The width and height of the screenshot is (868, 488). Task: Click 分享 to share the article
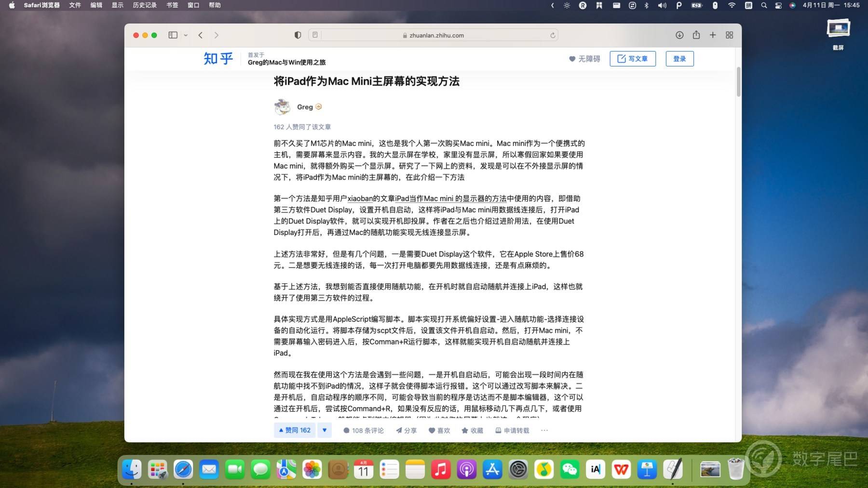click(x=406, y=431)
